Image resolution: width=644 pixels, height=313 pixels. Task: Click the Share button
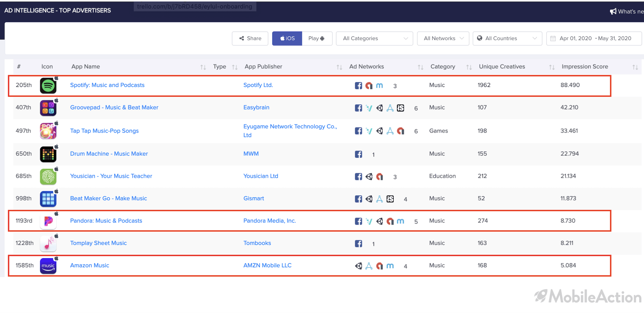coord(250,38)
